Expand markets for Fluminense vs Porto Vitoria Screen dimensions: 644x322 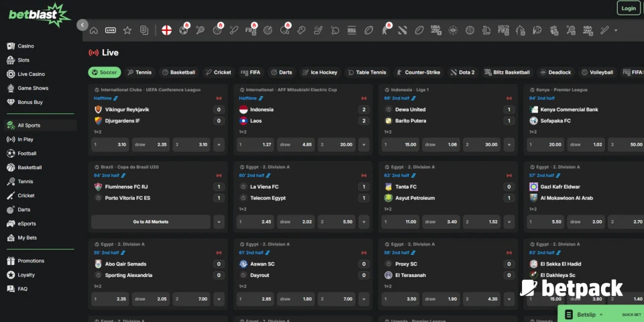pyautogui.click(x=219, y=222)
